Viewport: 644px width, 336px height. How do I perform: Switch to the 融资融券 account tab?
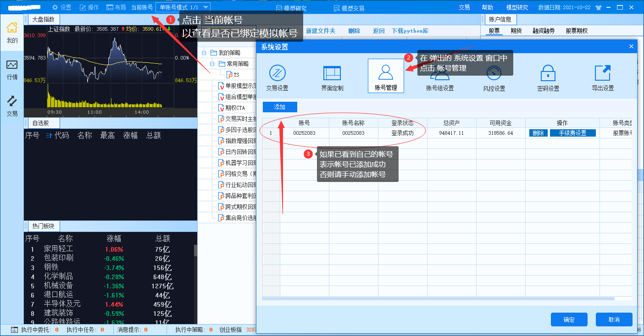[544, 31]
